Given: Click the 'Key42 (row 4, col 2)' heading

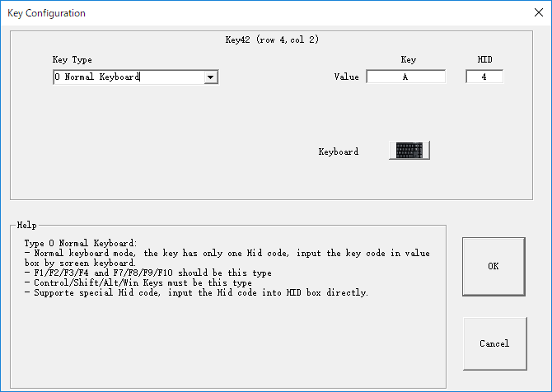Looking at the screenshot, I should 272,40.
